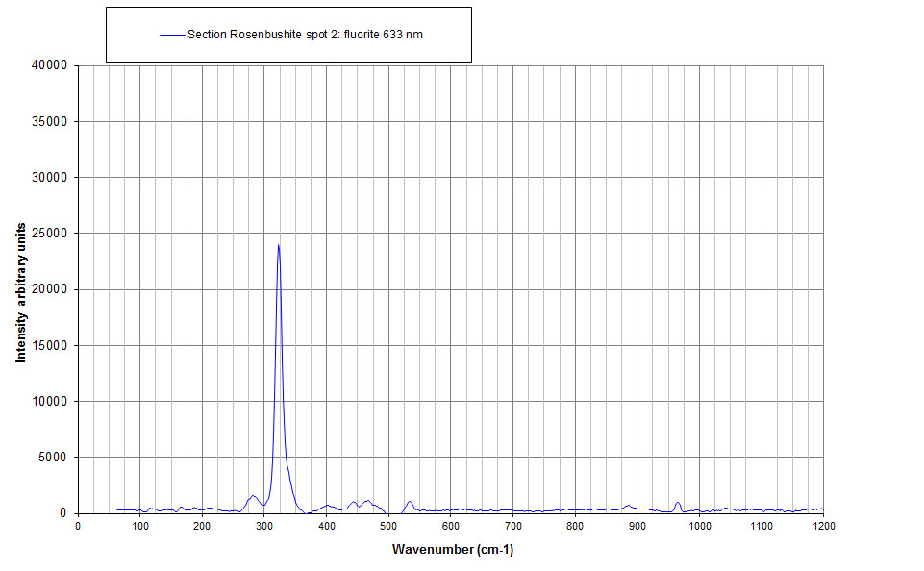Screen dimensions: 924x571
Task: Click the tip of the tallest spectrum peak
Action: coord(278,245)
